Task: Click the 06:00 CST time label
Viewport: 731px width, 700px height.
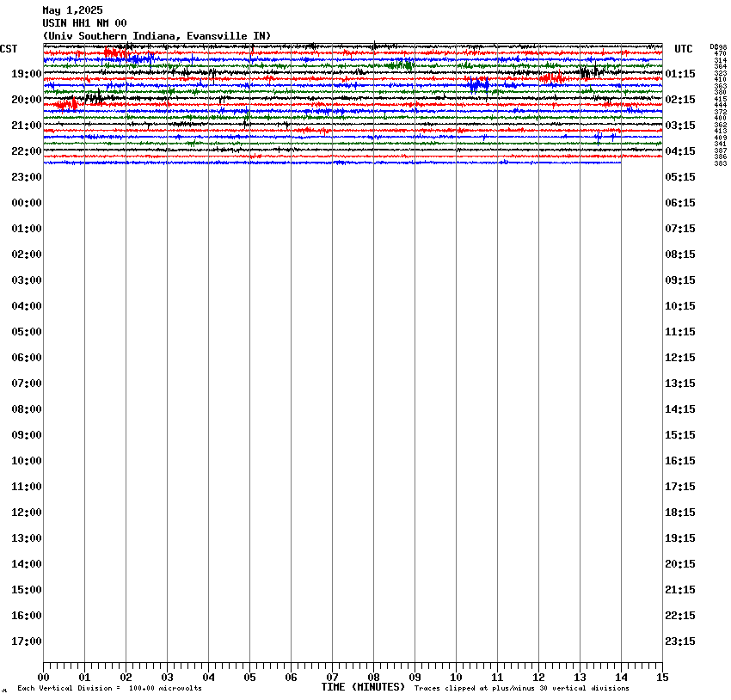Action: coord(27,358)
